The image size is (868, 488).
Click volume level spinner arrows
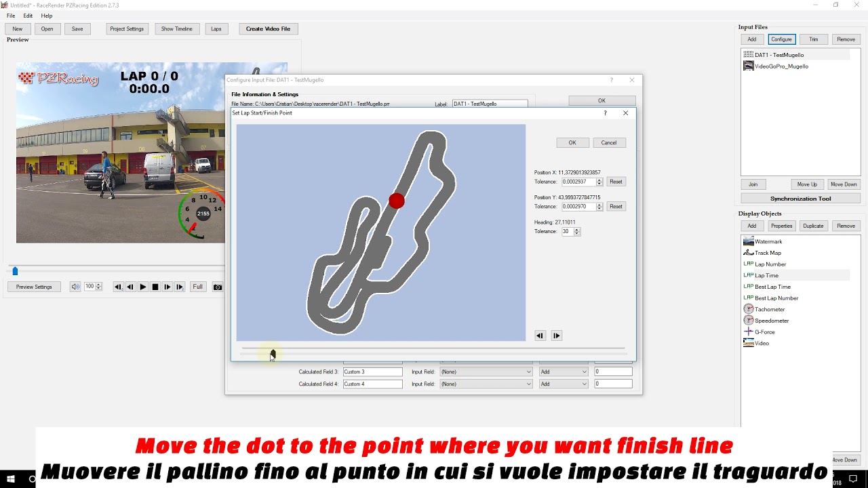(x=99, y=287)
